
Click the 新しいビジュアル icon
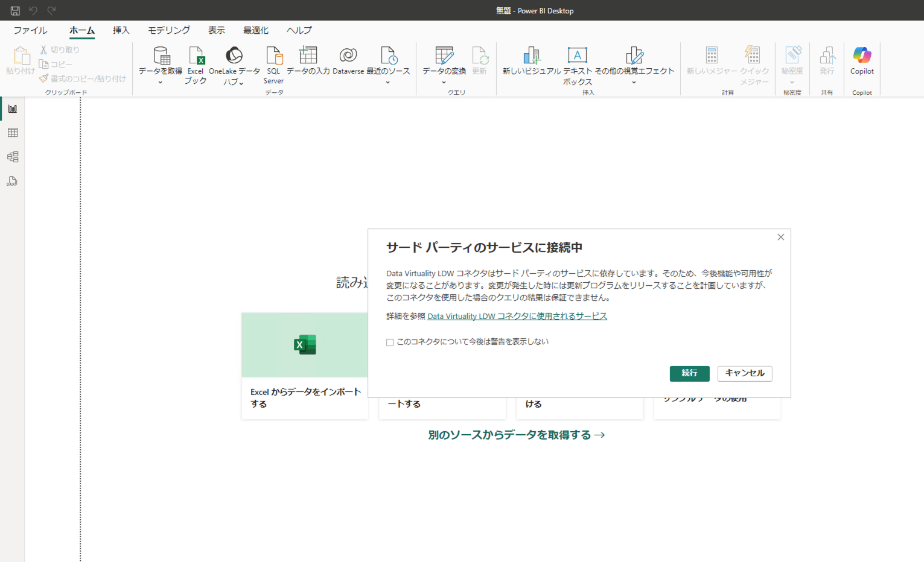click(x=531, y=57)
